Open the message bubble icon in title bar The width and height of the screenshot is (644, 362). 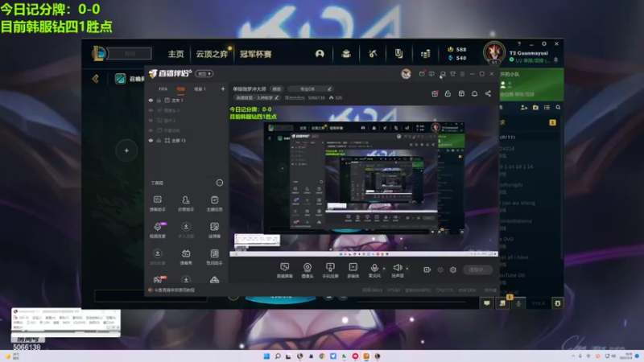tap(431, 74)
